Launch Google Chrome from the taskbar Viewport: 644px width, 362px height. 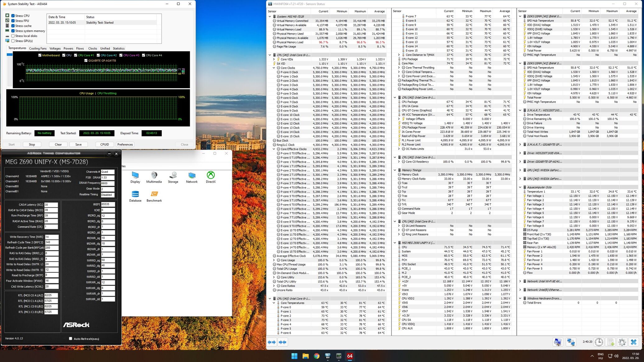[317, 356]
